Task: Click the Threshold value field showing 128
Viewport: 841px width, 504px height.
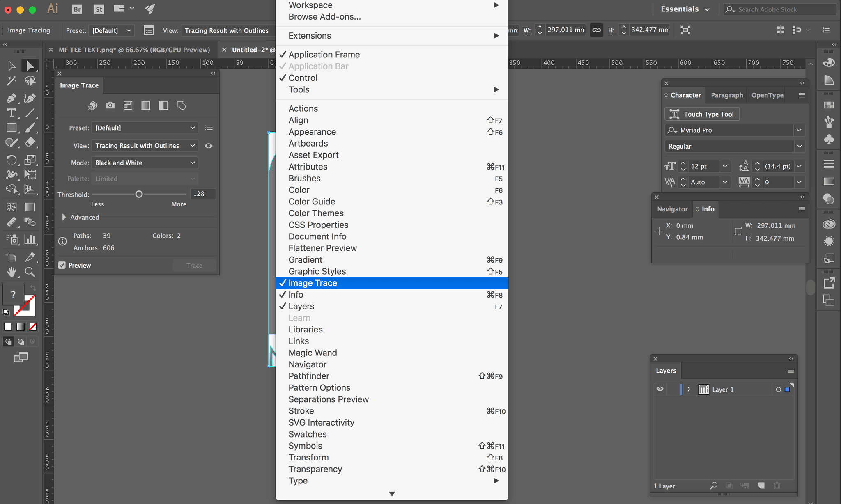Action: pyautogui.click(x=202, y=194)
